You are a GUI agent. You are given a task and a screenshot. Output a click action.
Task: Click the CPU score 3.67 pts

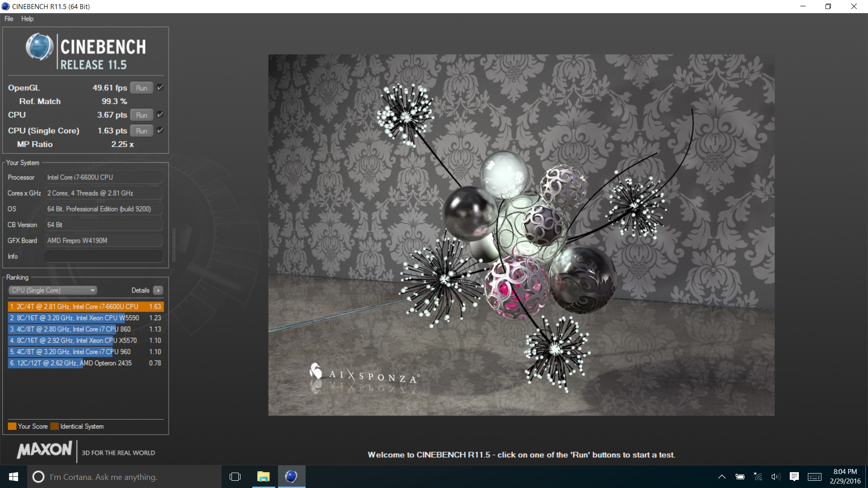(x=112, y=115)
